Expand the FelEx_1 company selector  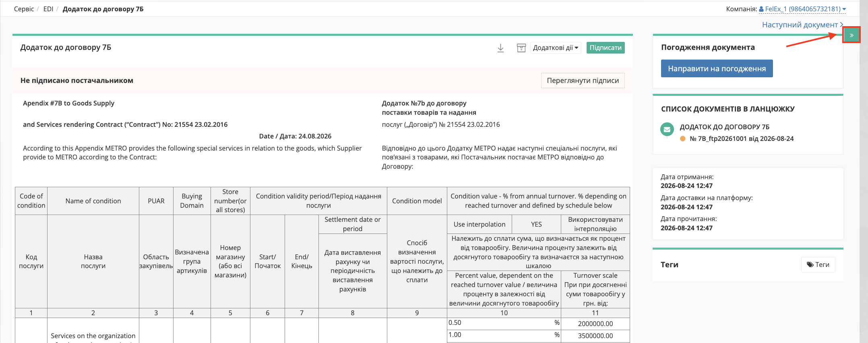(802, 9)
